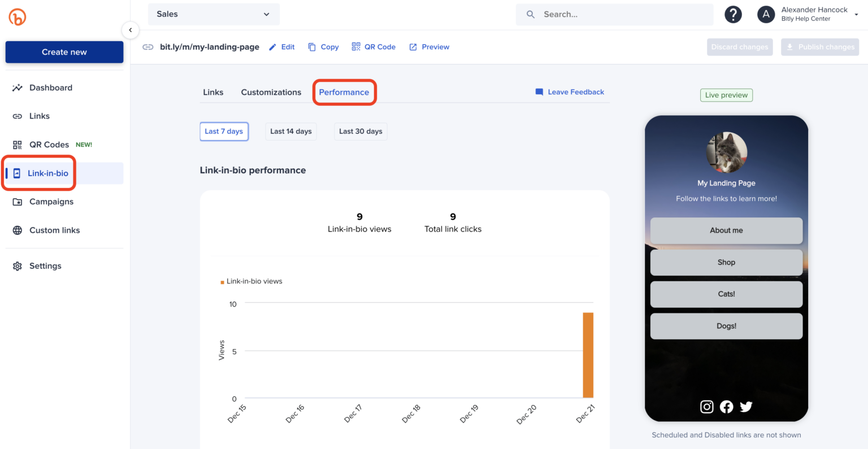Open the Sales workspace dropdown
This screenshot has width=868, height=449.
click(x=213, y=14)
